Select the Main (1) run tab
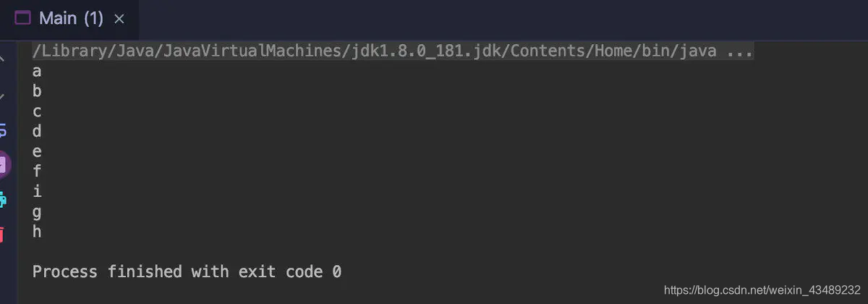 click(70, 19)
